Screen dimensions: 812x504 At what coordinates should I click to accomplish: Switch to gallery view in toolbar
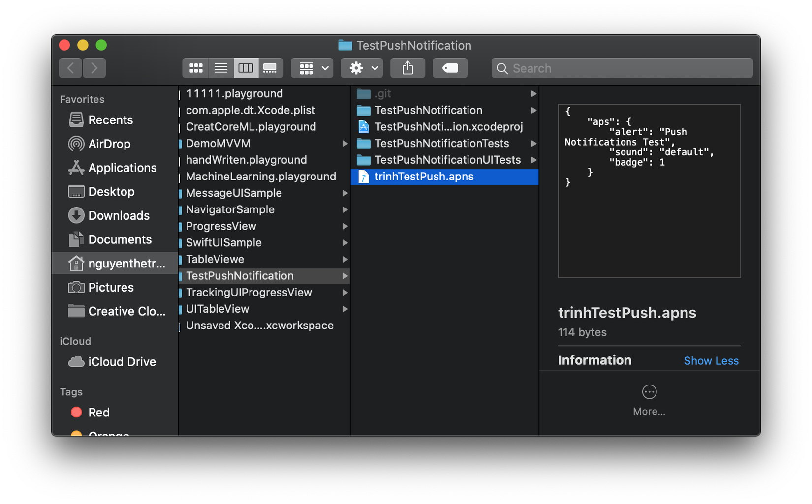point(270,68)
